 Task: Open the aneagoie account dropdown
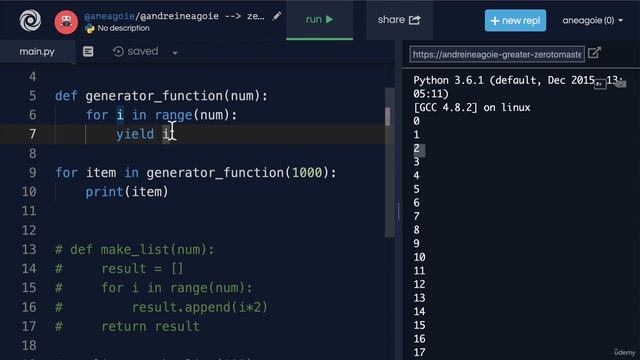(592, 20)
